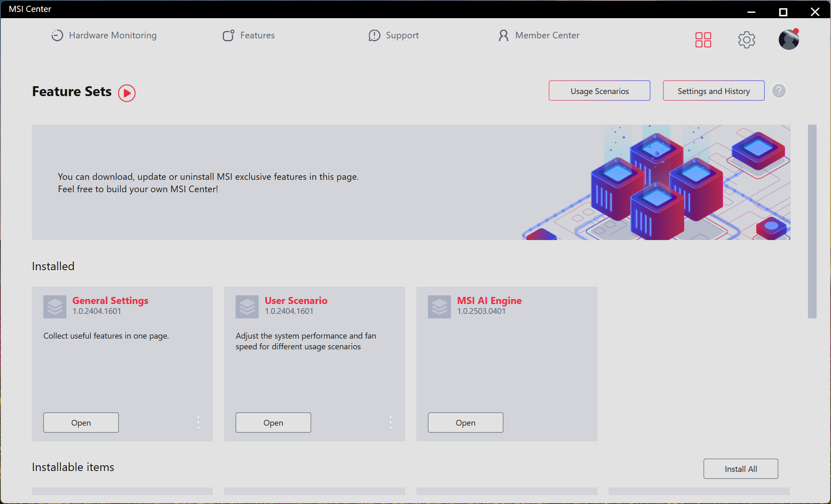
Task: Open the Support tab
Action: point(394,35)
